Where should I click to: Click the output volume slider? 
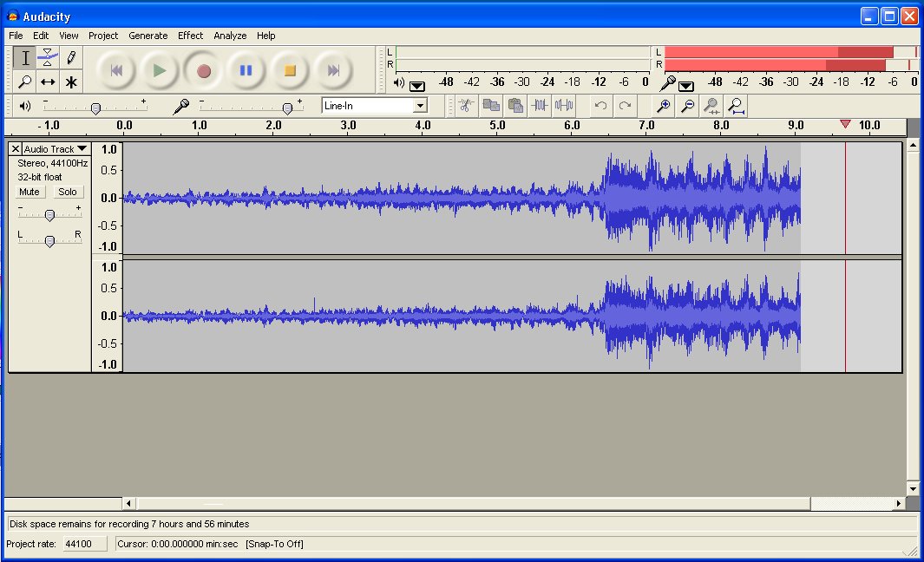tap(95, 107)
